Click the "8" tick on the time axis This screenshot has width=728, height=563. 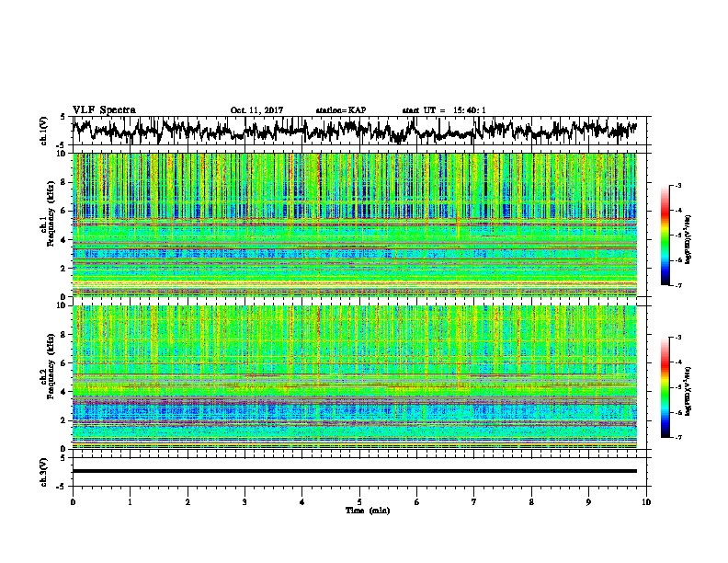click(x=531, y=502)
